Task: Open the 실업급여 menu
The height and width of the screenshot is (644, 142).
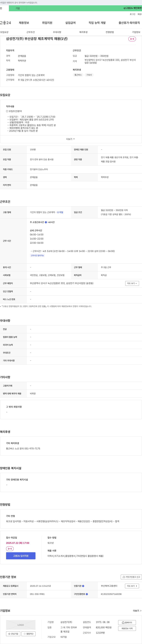Action: pyautogui.click(x=71, y=23)
